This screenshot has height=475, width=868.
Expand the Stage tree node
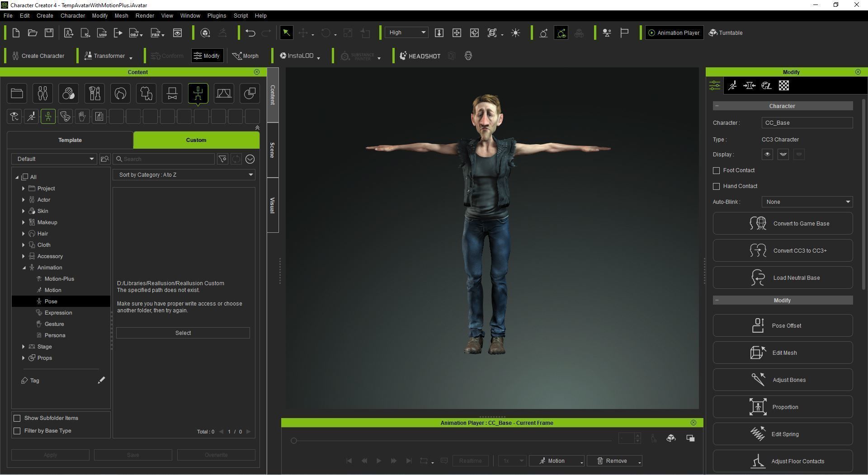24,347
